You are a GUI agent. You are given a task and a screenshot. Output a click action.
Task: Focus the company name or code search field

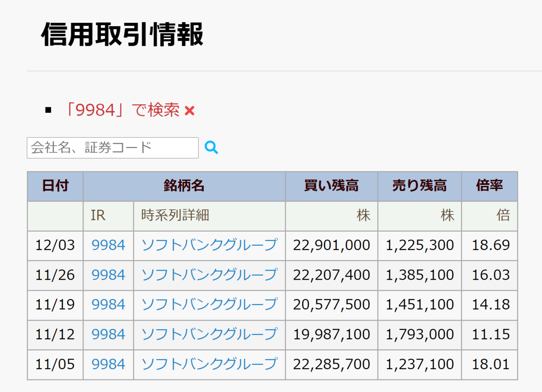[x=112, y=148]
